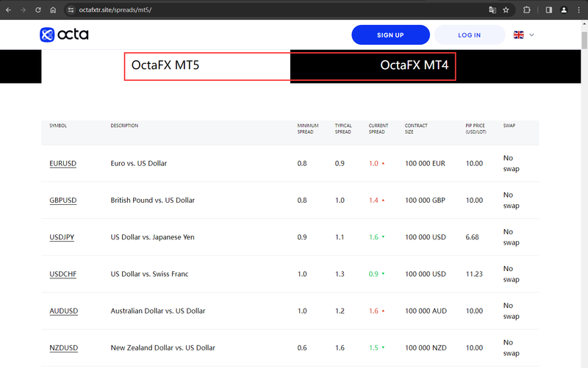Click USDCHF typical spread 1.3
Image resolution: width=588 pixels, height=368 pixels.
(x=340, y=274)
